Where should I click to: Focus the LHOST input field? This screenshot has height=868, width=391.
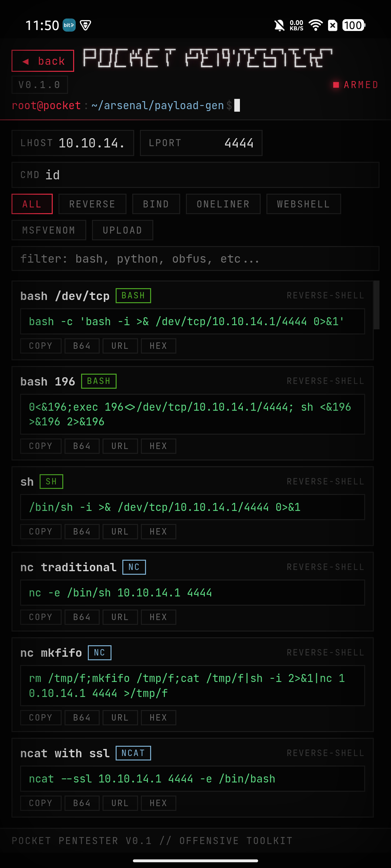pos(73,143)
